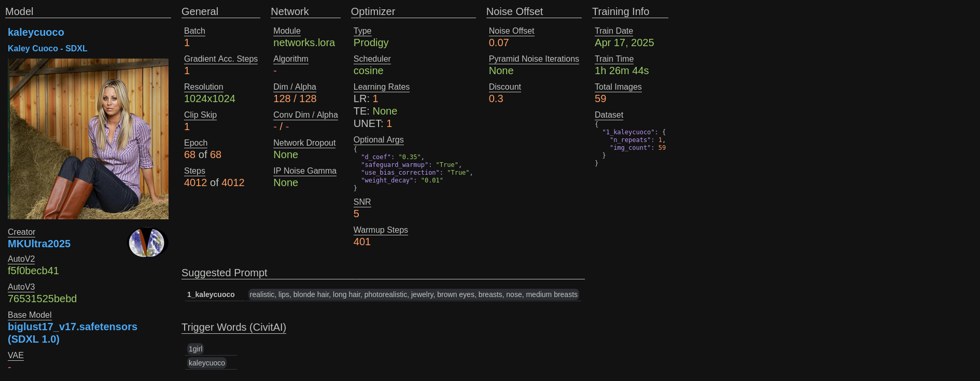Click the Module label
Screen dimensions: 980x381
[x=287, y=31]
